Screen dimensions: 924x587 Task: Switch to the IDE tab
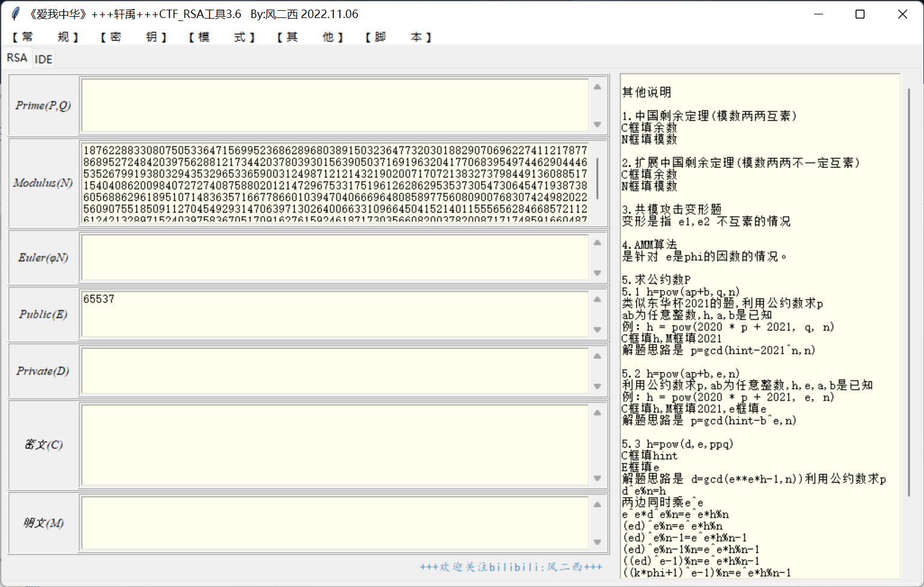coord(43,59)
